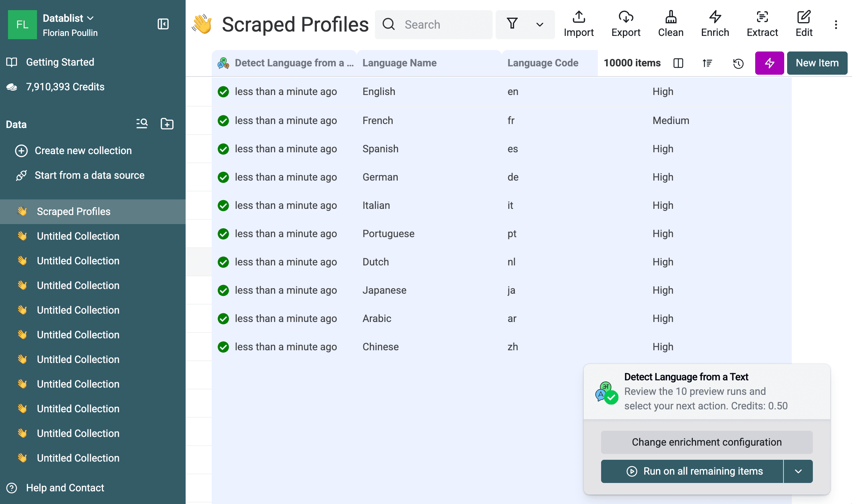Click Create new collection
The image size is (852, 504).
tap(73, 151)
